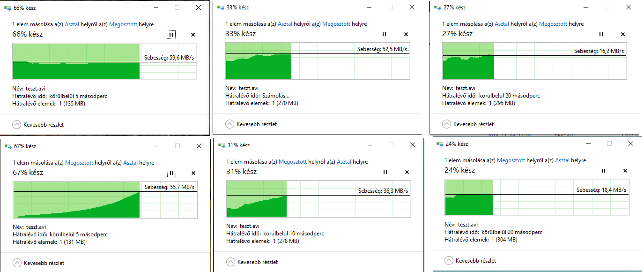Cancel the 24% complete copy with X
The width and height of the screenshot is (644, 272).
coord(625,171)
